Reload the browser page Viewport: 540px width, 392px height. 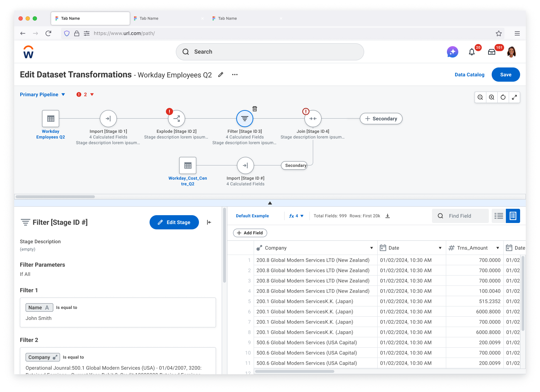coord(48,33)
